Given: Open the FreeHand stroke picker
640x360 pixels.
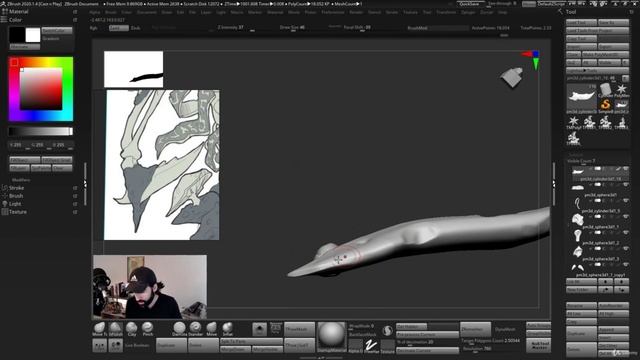Looking at the screenshot, I should tap(371, 346).
